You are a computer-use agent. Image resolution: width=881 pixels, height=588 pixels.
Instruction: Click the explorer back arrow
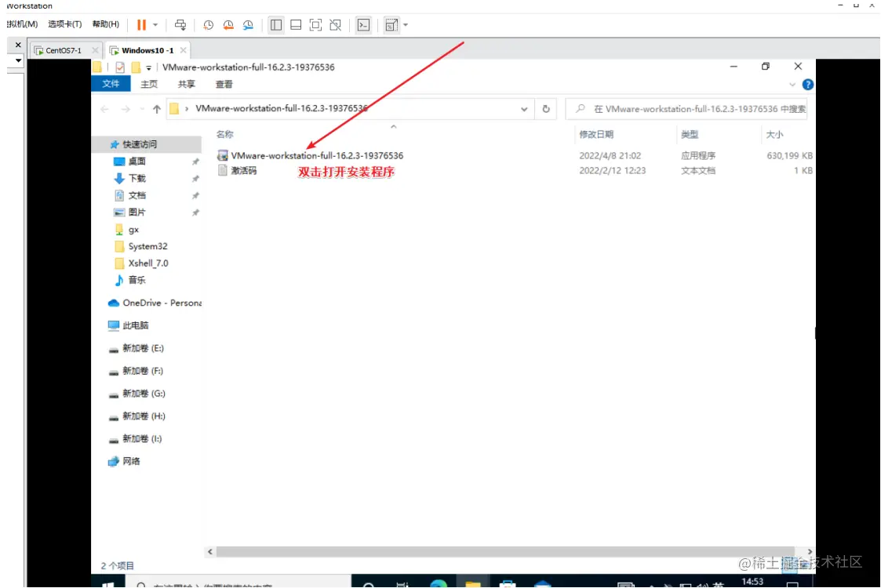tap(104, 109)
